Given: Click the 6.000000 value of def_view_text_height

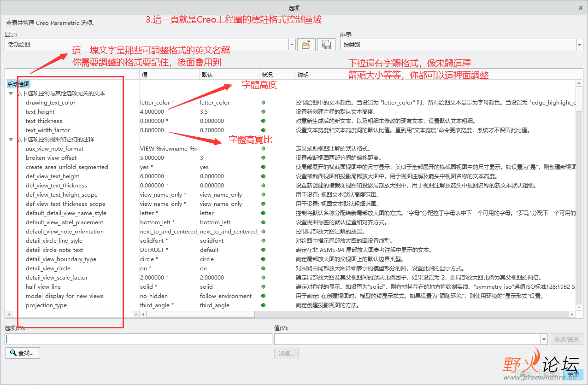Looking at the screenshot, I should point(152,176).
